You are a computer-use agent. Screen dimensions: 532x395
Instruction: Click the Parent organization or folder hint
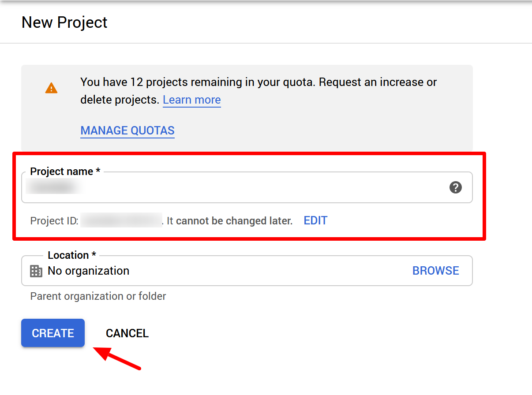coord(98,296)
